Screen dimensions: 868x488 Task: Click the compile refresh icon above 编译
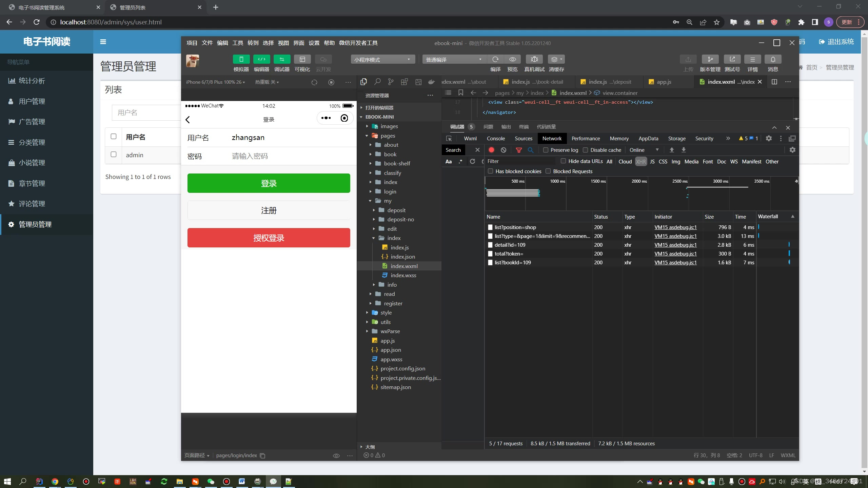[x=495, y=59]
